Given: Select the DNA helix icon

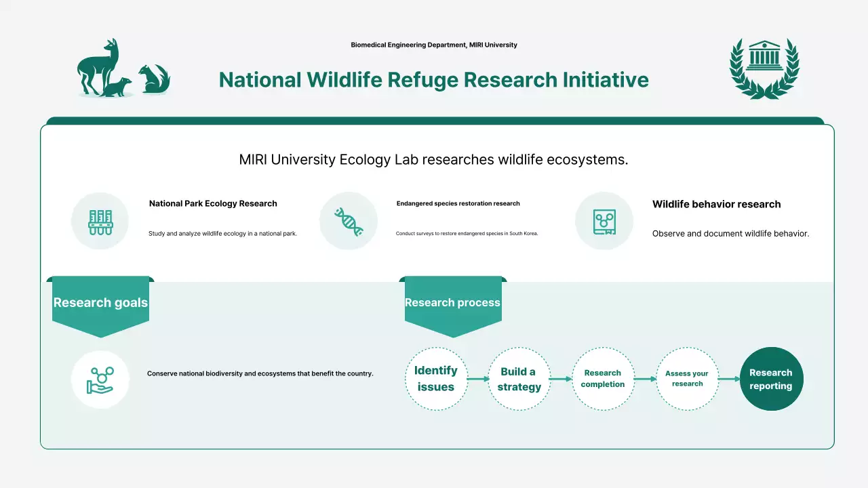Looking at the screenshot, I should point(349,221).
